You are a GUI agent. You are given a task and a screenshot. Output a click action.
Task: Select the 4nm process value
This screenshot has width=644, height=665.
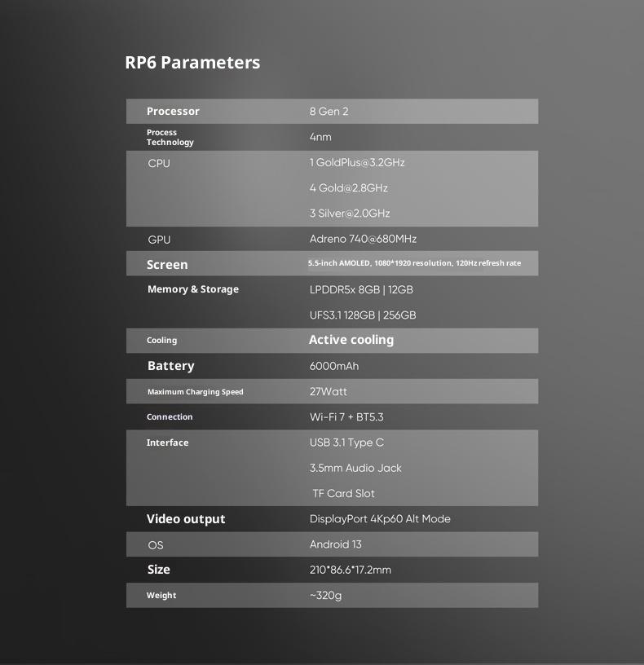tap(320, 137)
